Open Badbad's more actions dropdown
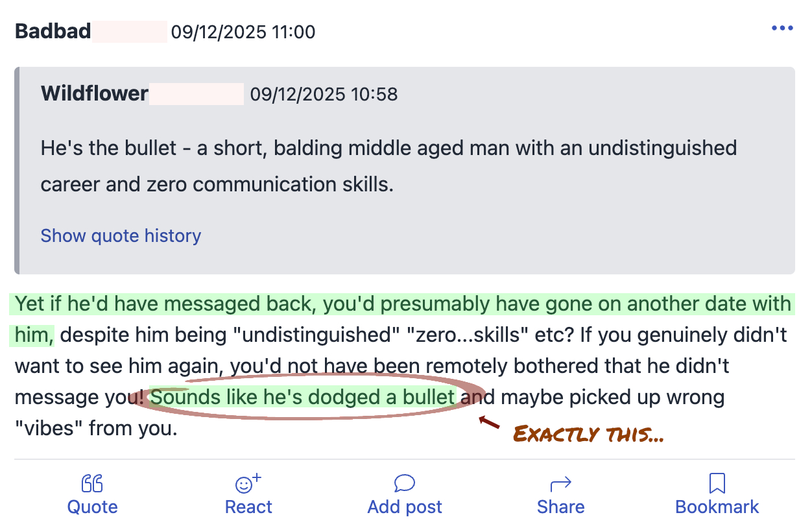 point(782,27)
